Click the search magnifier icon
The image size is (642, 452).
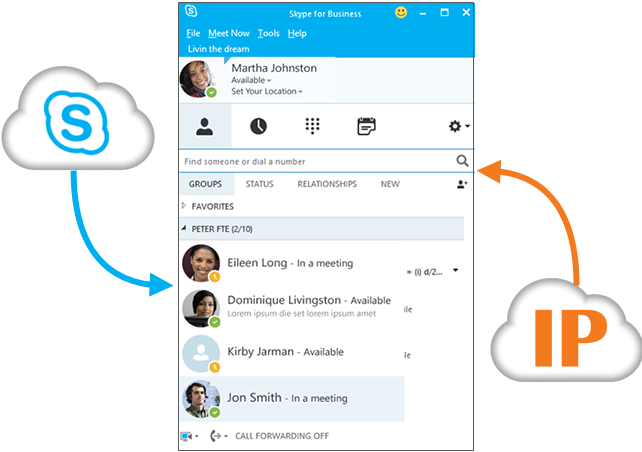pyautogui.click(x=462, y=161)
